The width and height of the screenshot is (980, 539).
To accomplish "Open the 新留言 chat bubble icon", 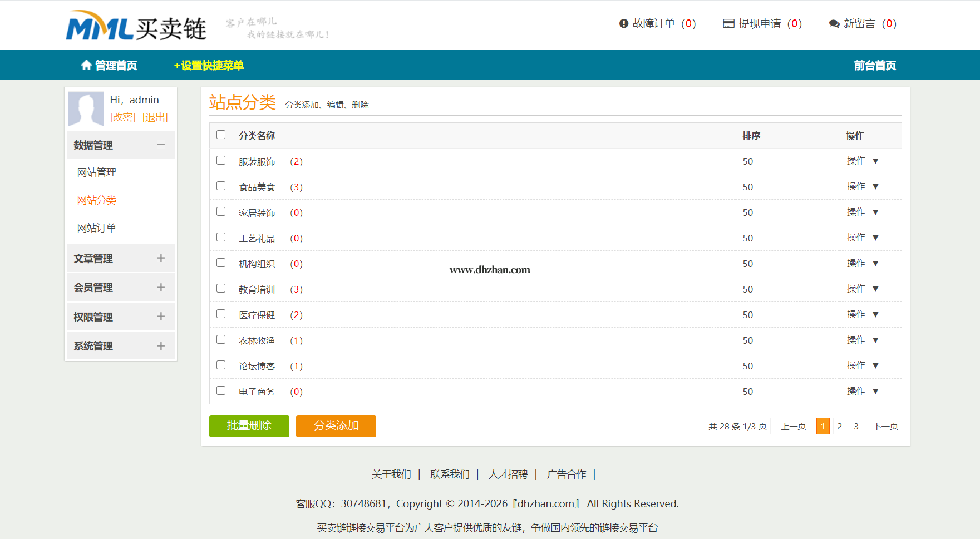I will coord(834,24).
